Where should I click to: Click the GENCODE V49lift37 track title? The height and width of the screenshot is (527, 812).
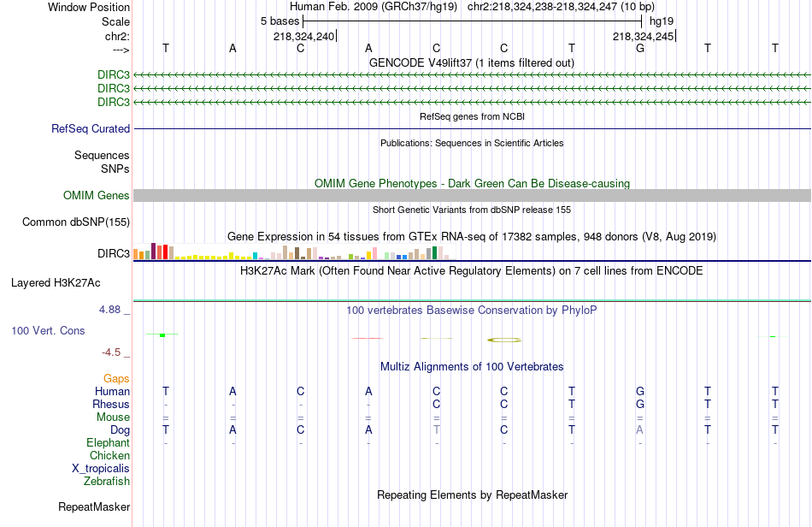point(472,62)
